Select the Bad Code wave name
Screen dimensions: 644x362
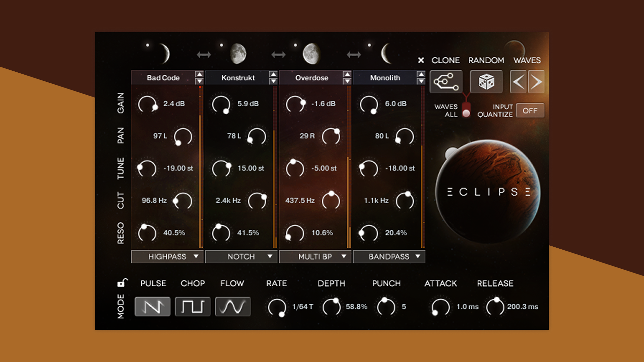163,78
